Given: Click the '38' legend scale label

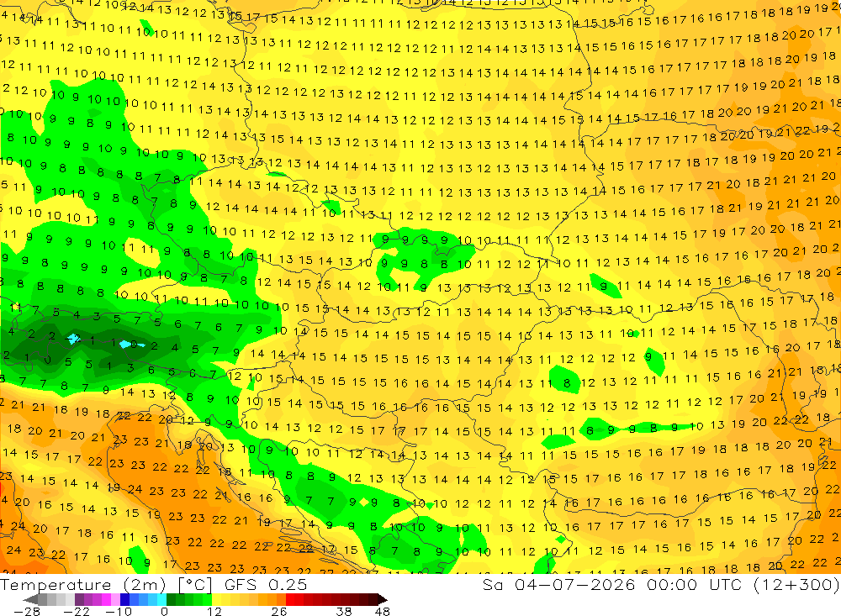Looking at the screenshot, I should (x=344, y=611).
